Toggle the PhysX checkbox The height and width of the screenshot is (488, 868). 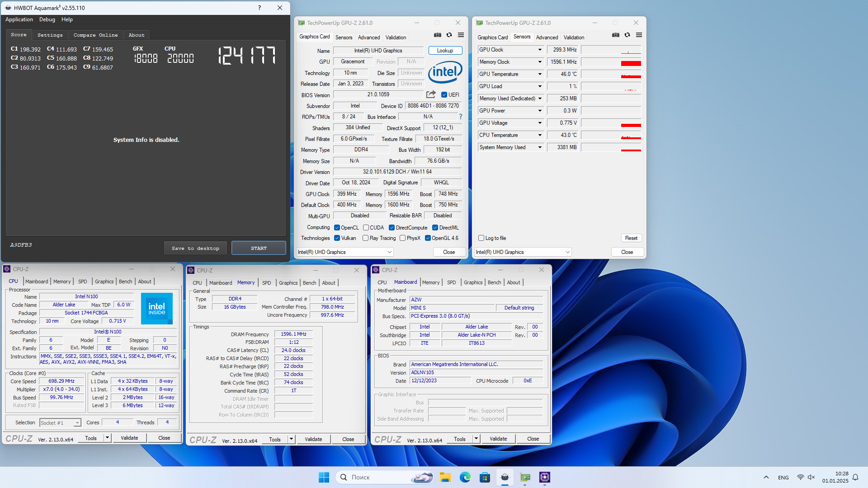tap(402, 238)
